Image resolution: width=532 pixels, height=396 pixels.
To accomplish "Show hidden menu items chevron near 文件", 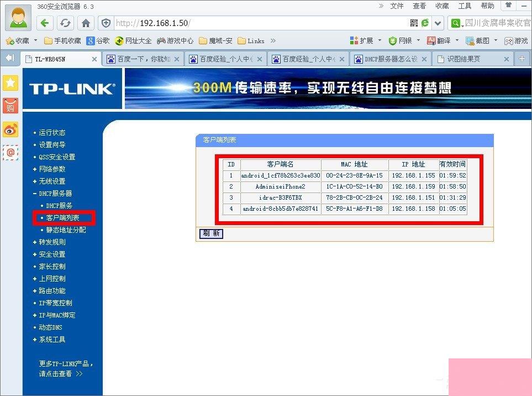I will point(381,6).
